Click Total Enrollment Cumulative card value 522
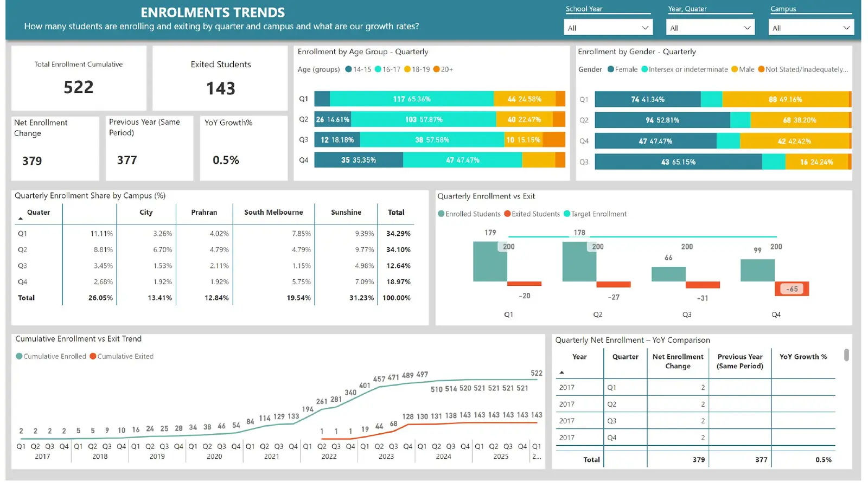The width and height of the screenshot is (868, 488). pos(79,87)
